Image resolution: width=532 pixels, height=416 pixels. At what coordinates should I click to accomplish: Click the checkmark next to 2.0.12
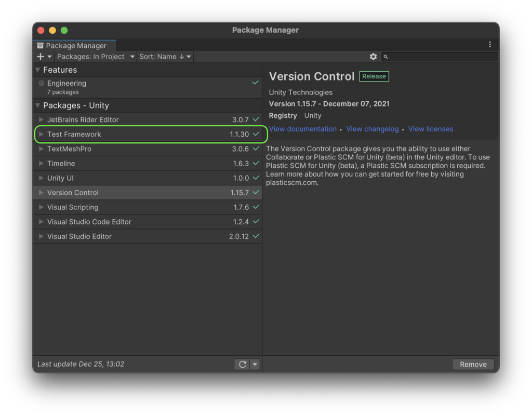[x=256, y=236]
